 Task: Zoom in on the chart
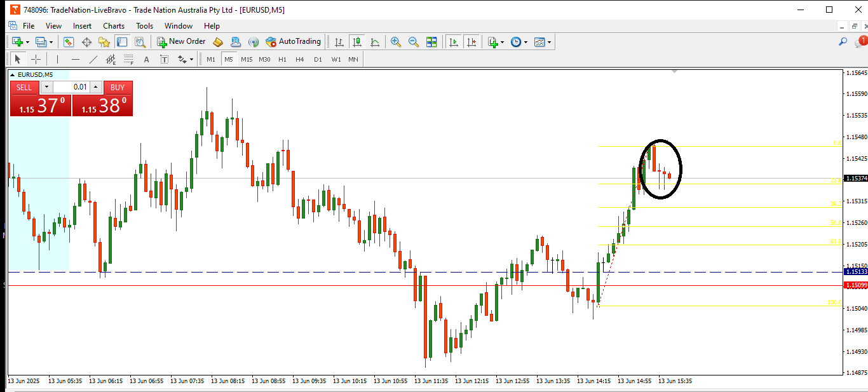point(396,42)
